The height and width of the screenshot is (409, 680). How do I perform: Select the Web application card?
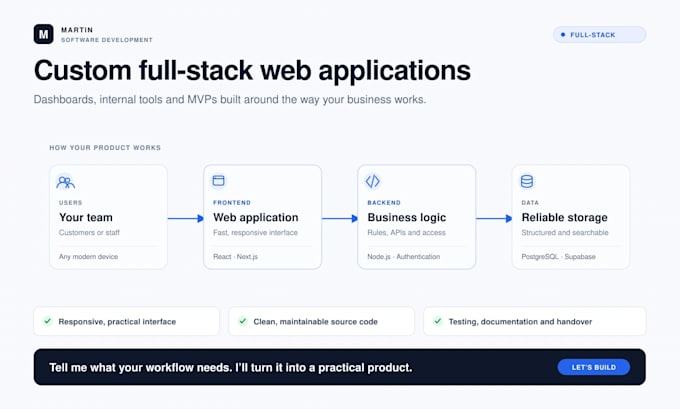262,217
